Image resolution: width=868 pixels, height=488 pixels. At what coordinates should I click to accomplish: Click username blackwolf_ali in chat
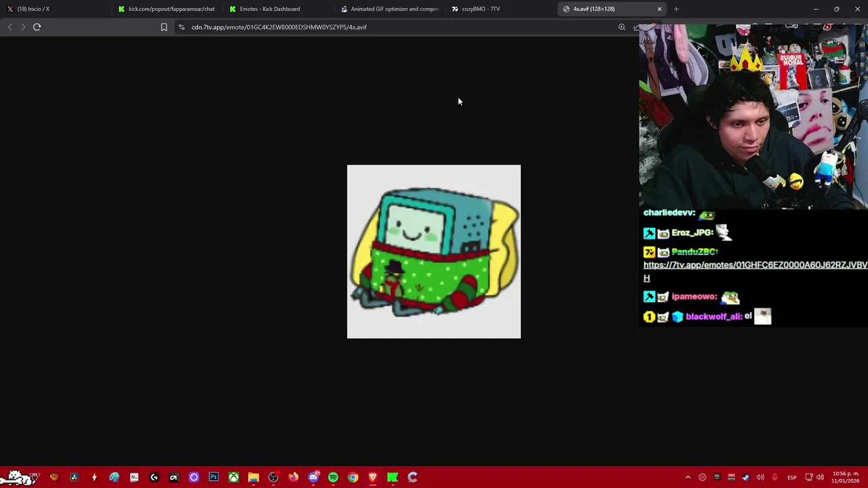point(713,317)
